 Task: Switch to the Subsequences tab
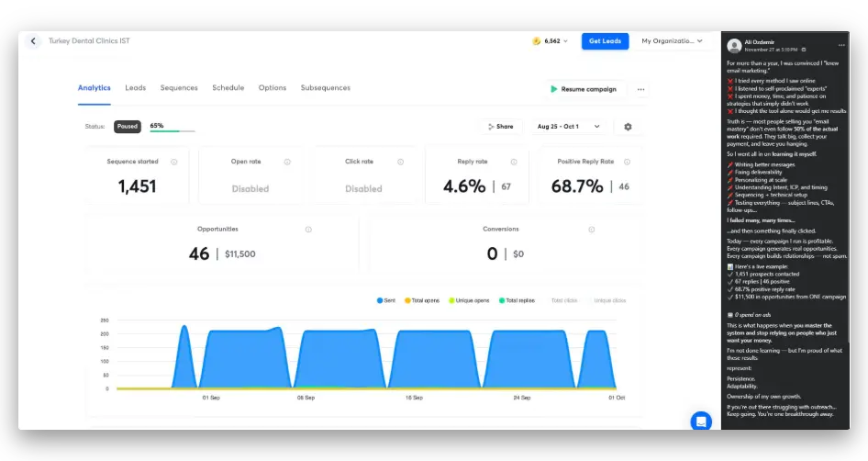tap(326, 87)
